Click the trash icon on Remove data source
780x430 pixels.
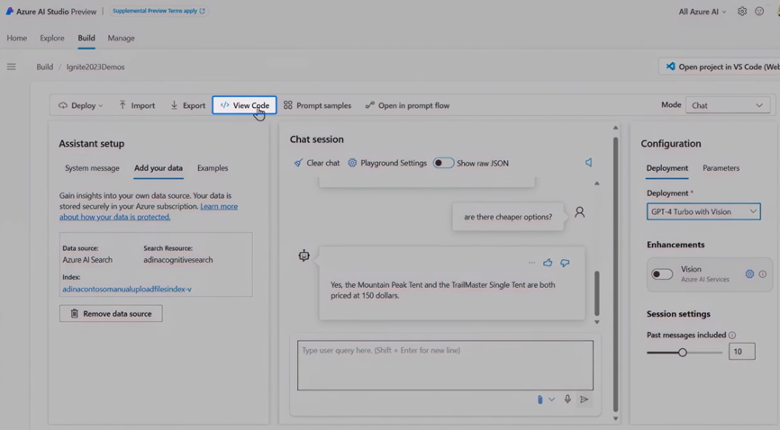(x=74, y=314)
